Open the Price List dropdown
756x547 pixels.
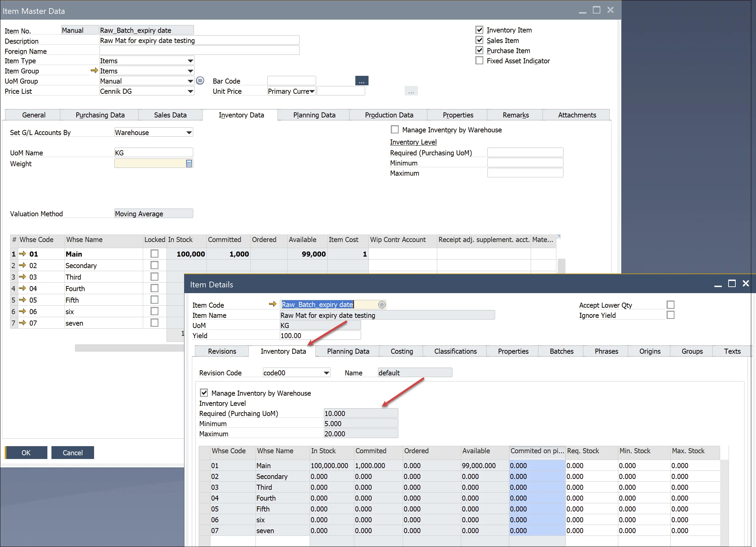pyautogui.click(x=191, y=91)
